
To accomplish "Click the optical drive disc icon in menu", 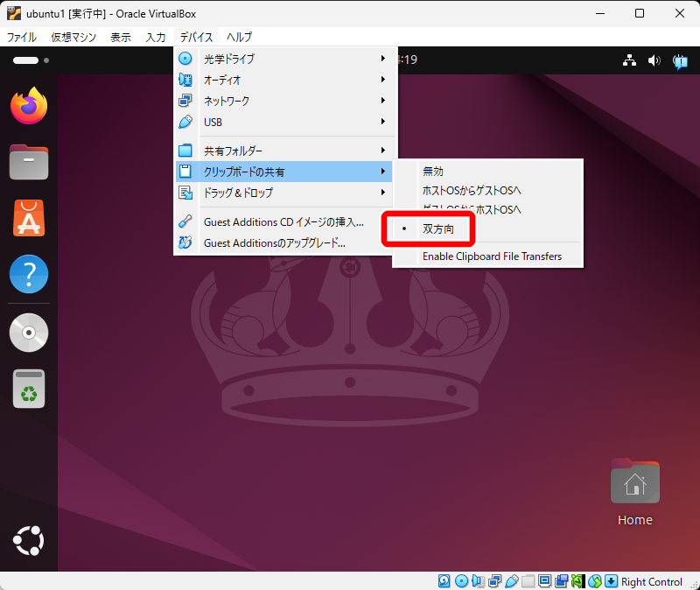I will tap(185, 59).
